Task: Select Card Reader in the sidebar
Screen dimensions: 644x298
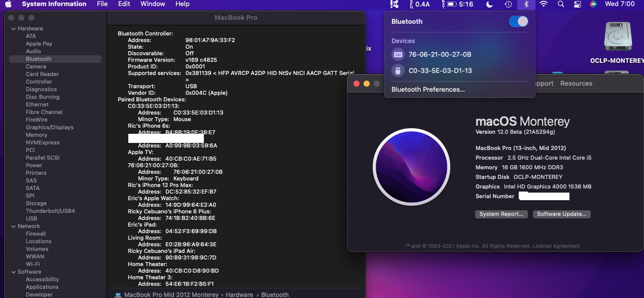Action: tap(42, 74)
